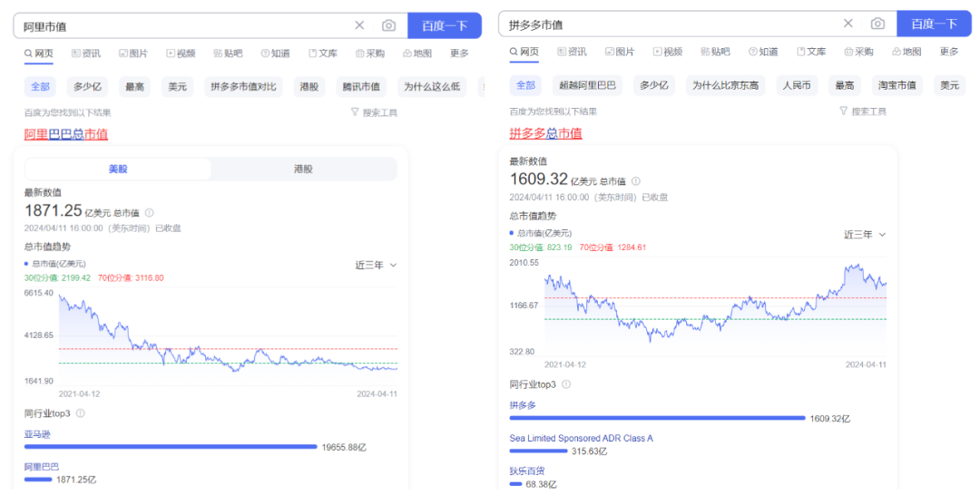This screenshot has width=980, height=495.
Task: Select 人民币 filter chip in 拼多多市值 results
Action: (x=797, y=85)
